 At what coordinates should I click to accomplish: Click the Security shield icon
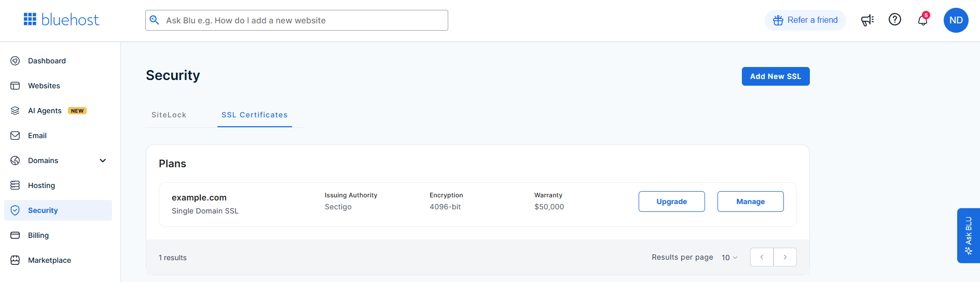pyautogui.click(x=15, y=210)
